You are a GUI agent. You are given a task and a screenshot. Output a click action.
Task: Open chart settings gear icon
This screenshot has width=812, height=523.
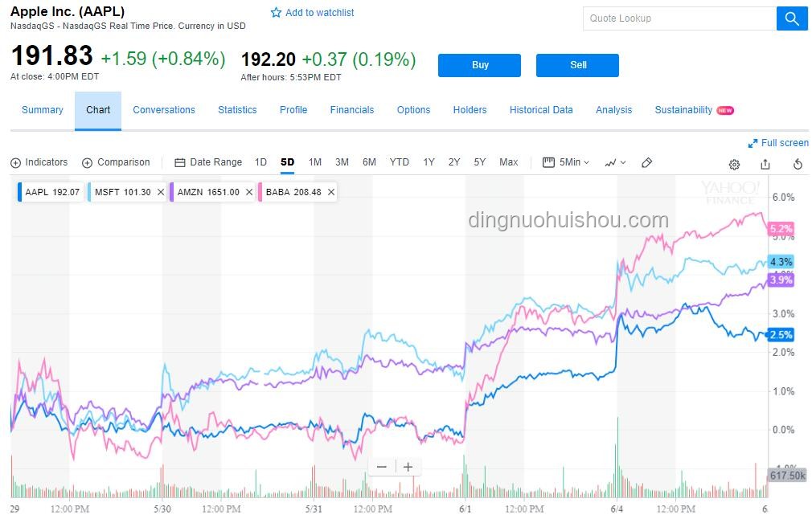click(x=734, y=165)
